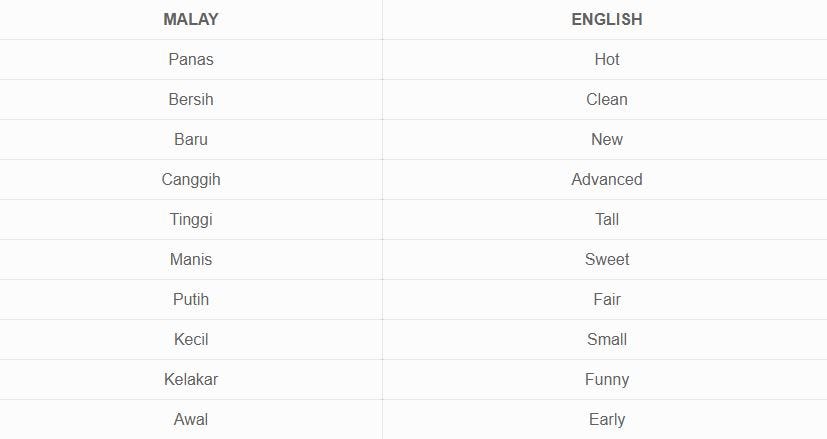Select the Advanced cell
This screenshot has width=827, height=439.
point(606,179)
